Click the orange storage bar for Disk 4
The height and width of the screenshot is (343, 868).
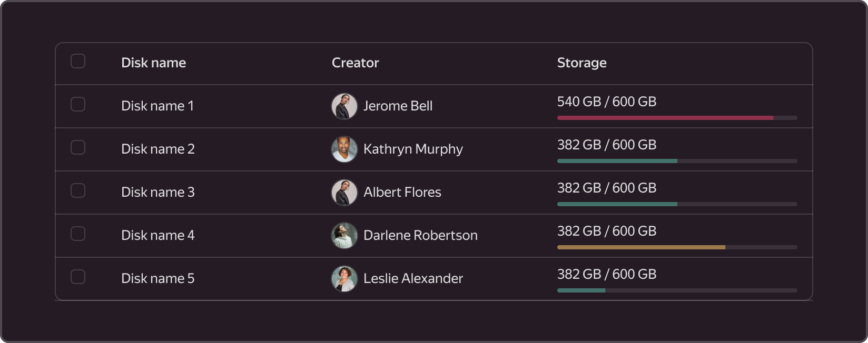coord(641,247)
